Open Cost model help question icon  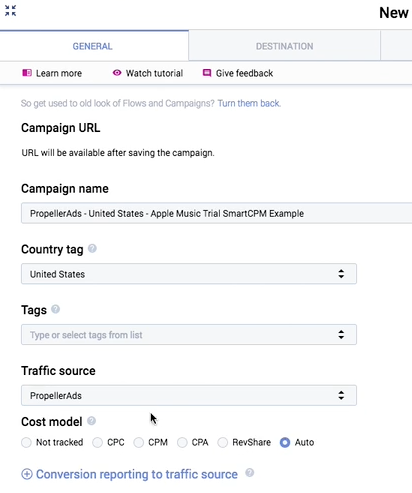click(91, 421)
